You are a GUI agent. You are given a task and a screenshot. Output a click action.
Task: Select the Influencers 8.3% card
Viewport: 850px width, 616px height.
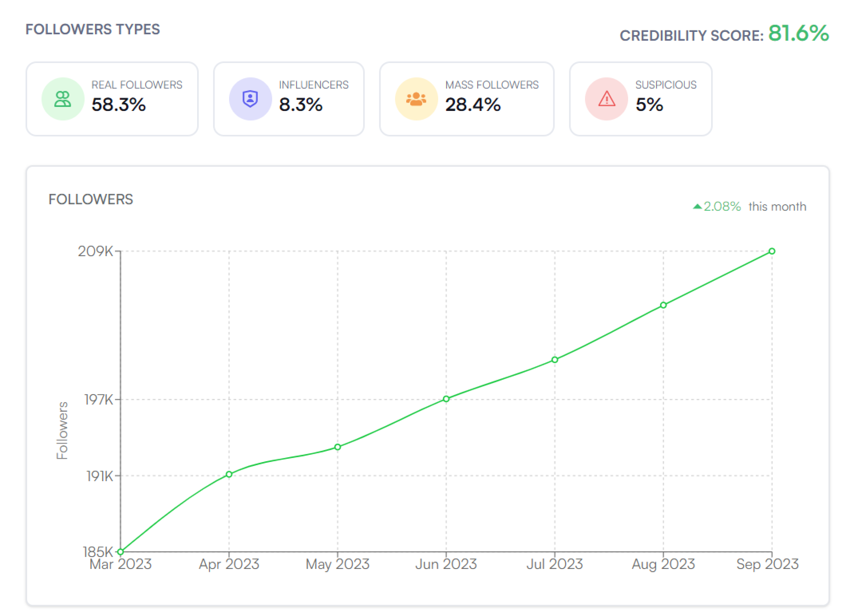tap(289, 99)
